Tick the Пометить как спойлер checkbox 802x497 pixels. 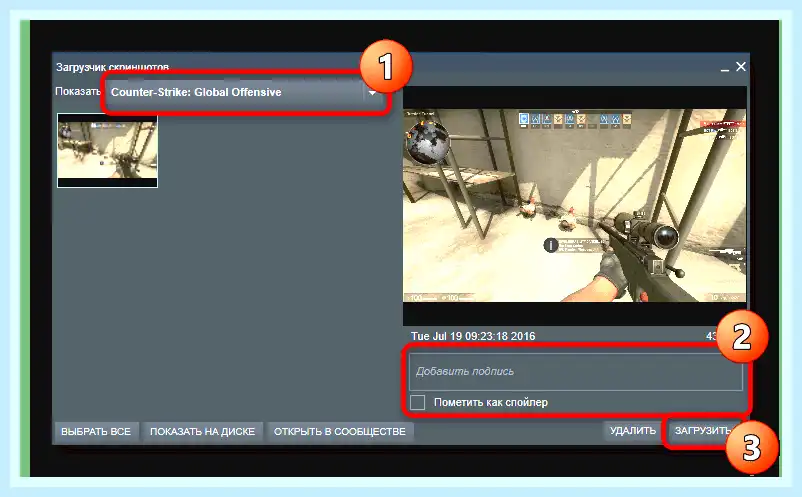click(417, 402)
